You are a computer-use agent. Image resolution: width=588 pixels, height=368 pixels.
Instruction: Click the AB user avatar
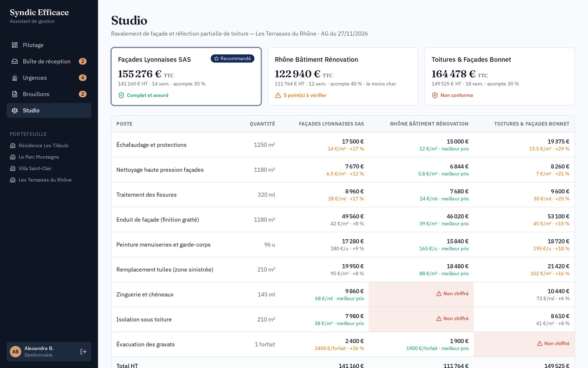coord(16,352)
